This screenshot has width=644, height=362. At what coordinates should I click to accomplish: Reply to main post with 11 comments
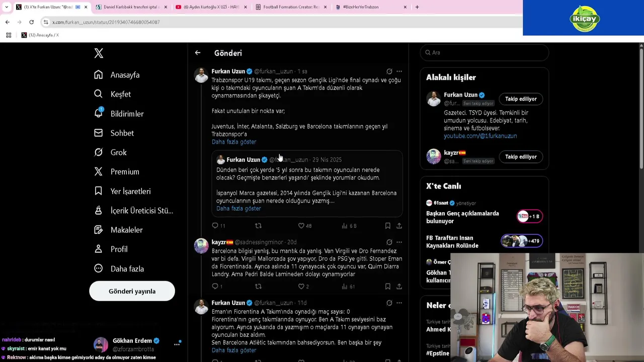pos(218,226)
